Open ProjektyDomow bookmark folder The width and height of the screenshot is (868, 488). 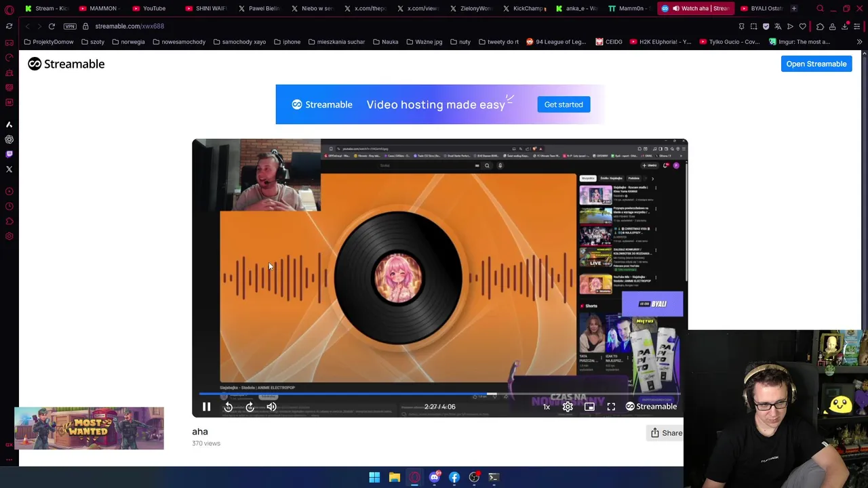click(x=48, y=42)
